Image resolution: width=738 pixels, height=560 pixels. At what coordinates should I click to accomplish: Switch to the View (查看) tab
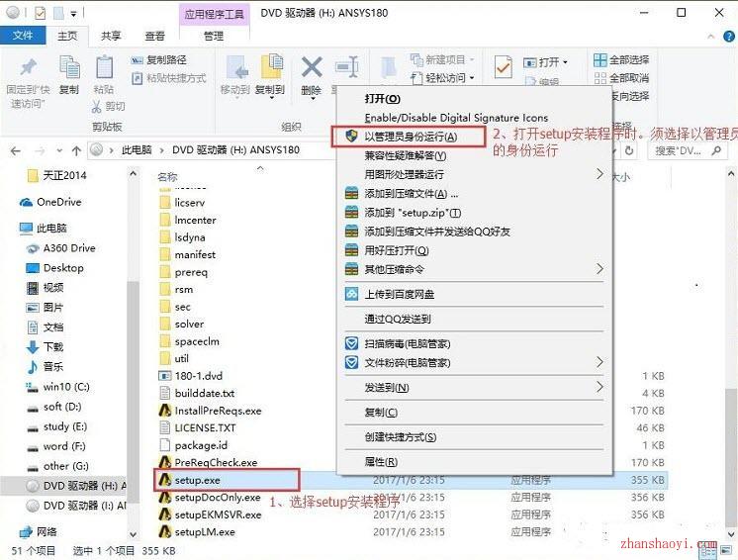[155, 36]
